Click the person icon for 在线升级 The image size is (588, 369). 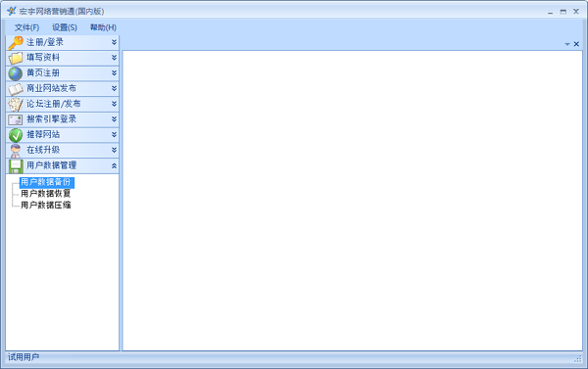coord(16,151)
